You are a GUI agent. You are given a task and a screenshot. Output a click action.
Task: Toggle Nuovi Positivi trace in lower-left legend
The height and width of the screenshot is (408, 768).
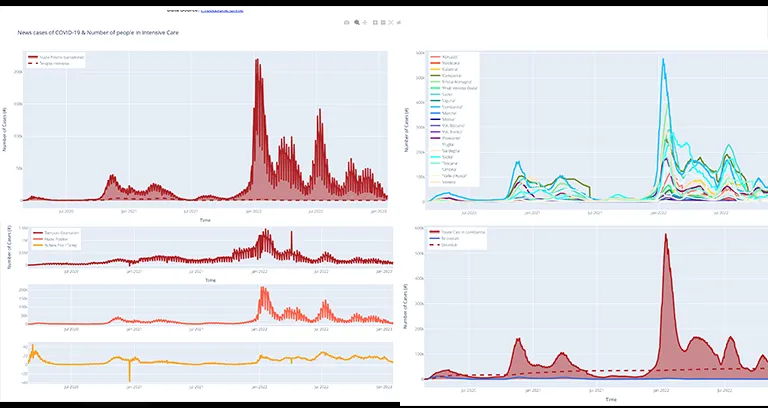[x=50, y=238]
